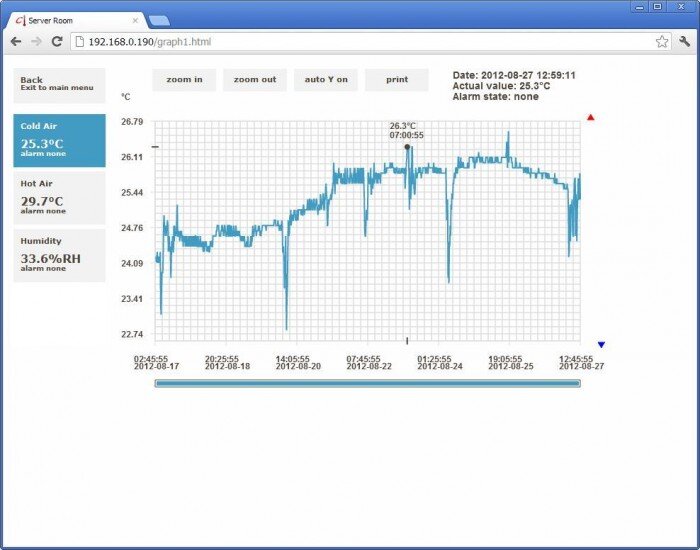Select the Hot Air sensor panel
Screen dimensions: 700x550
58,197
